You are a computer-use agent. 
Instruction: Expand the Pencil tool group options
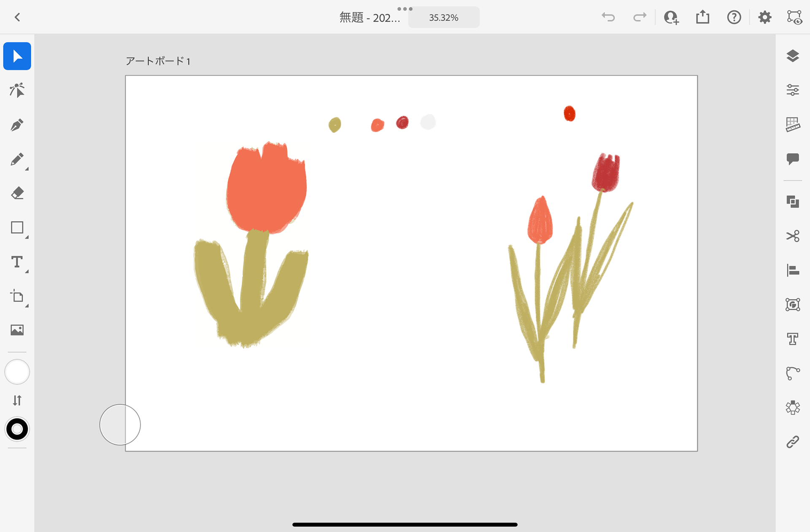click(x=27, y=169)
